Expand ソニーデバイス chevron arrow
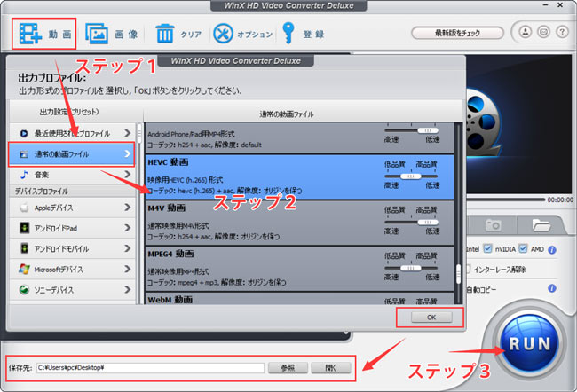This screenshot has width=577, height=392. click(x=127, y=290)
